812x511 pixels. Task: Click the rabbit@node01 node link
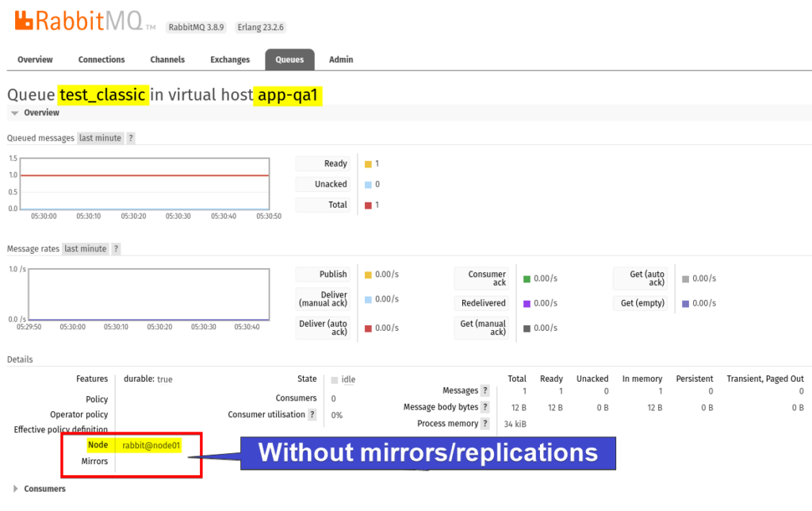(x=151, y=445)
